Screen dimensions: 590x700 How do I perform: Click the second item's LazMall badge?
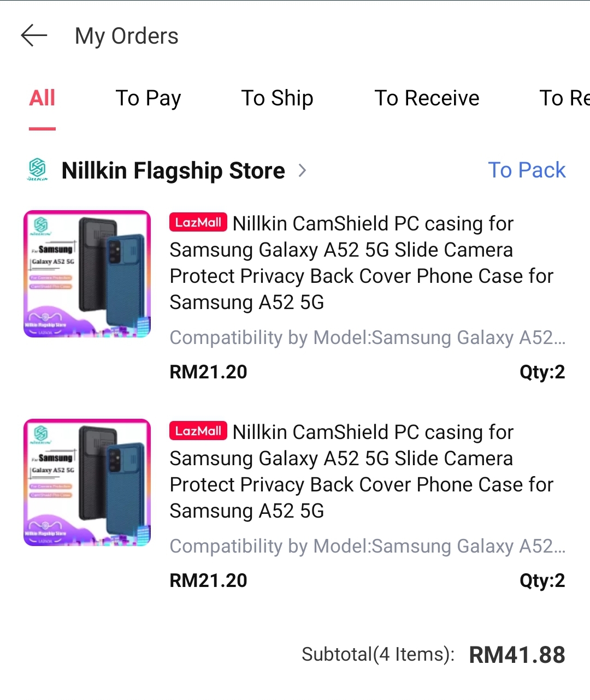pyautogui.click(x=198, y=431)
